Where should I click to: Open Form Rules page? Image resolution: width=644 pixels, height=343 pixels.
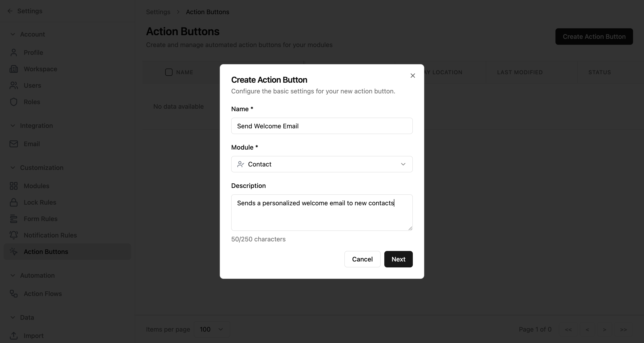[x=67, y=219]
